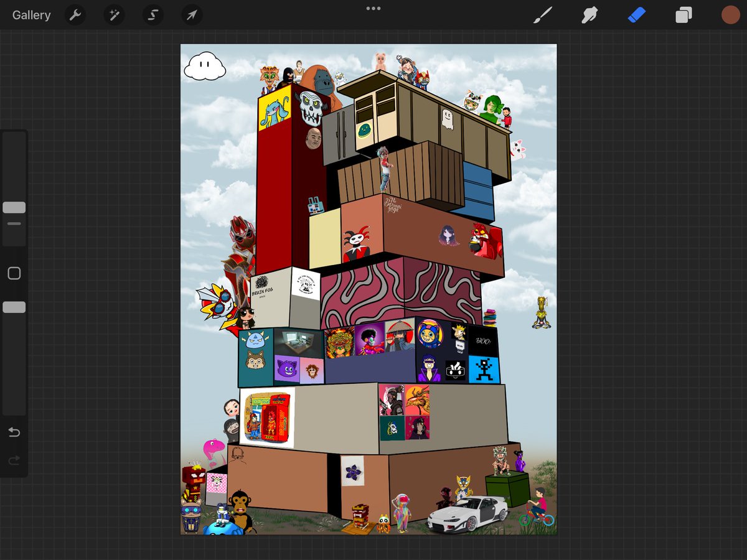Select the Brush tool
Viewport: 747px width, 560px height.
(x=543, y=15)
